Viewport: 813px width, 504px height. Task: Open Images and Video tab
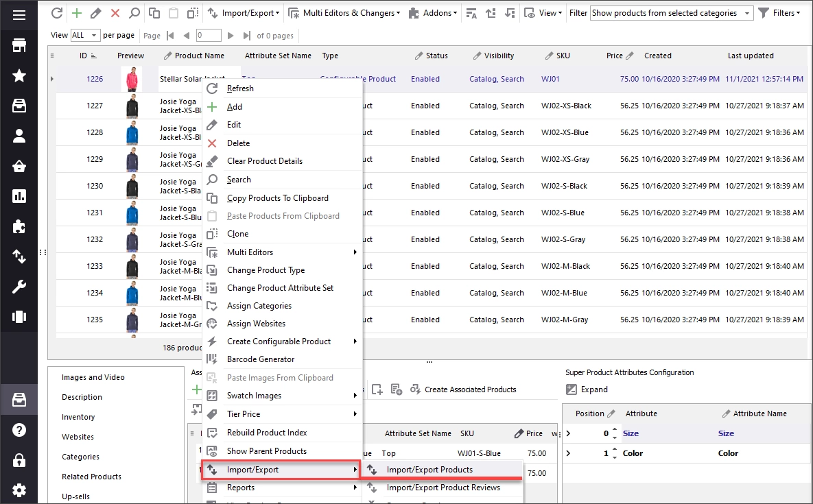pos(93,378)
